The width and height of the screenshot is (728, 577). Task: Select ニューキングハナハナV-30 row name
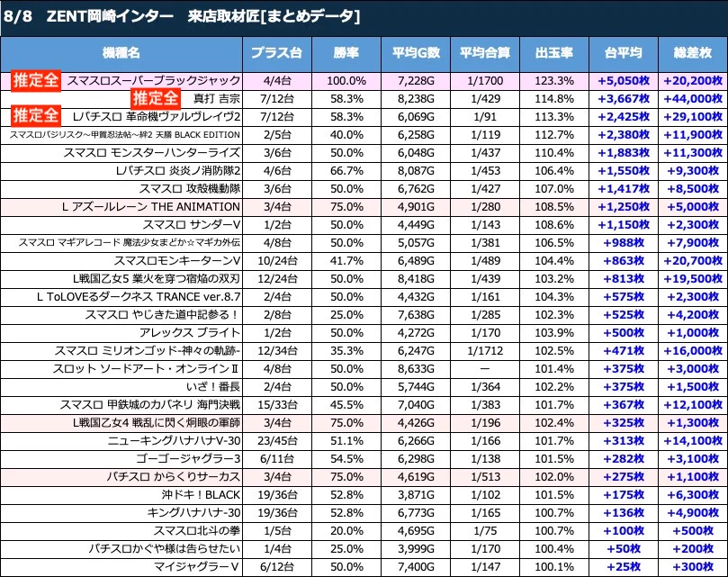point(174,441)
